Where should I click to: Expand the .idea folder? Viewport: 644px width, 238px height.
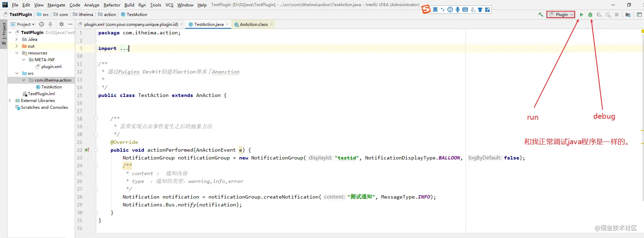[x=17, y=39]
